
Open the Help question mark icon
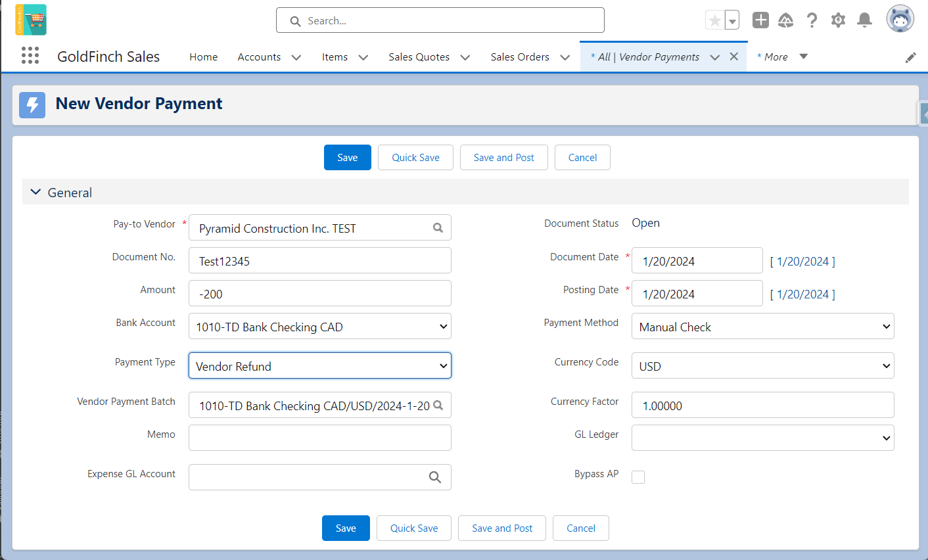(x=812, y=20)
